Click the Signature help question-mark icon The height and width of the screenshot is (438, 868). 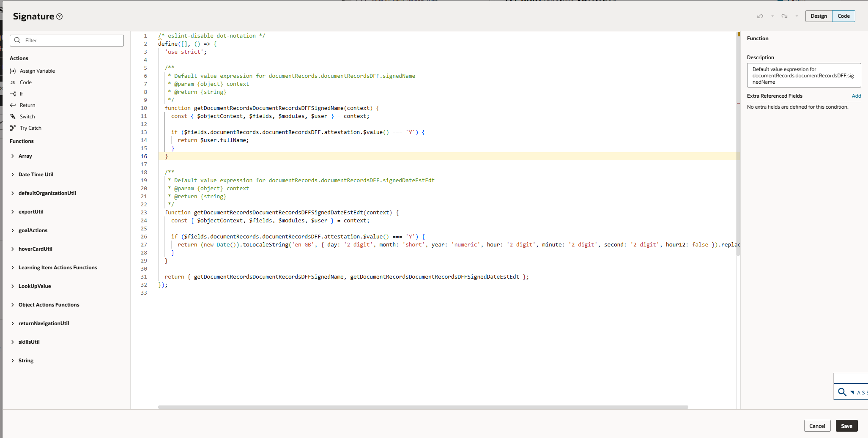click(x=60, y=16)
